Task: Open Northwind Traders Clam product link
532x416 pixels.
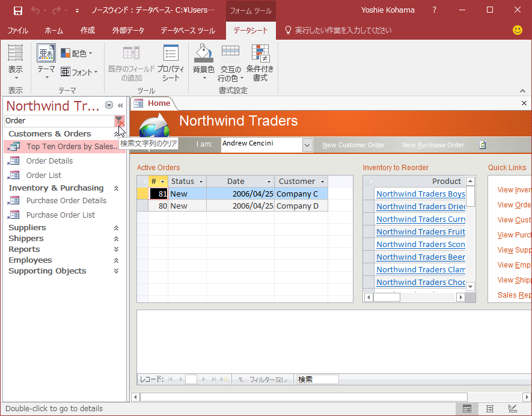Action: 421,270
